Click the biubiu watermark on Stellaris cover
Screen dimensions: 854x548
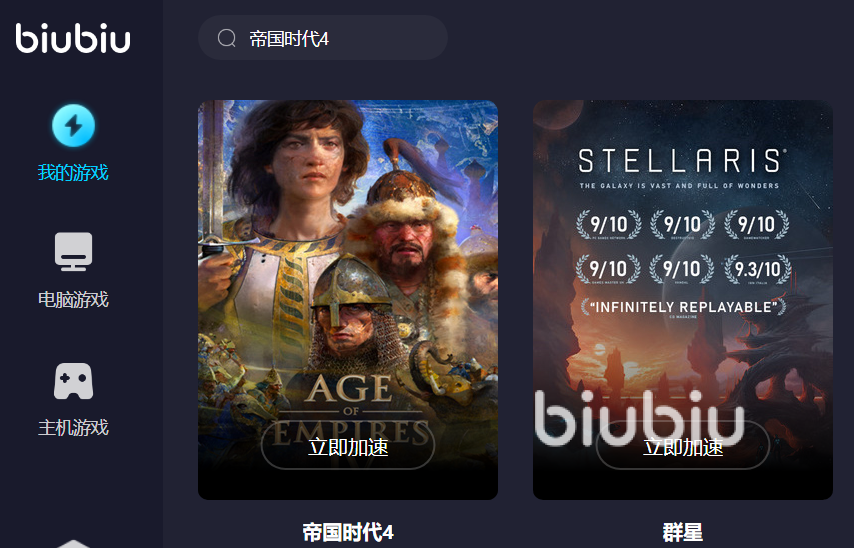(x=639, y=418)
